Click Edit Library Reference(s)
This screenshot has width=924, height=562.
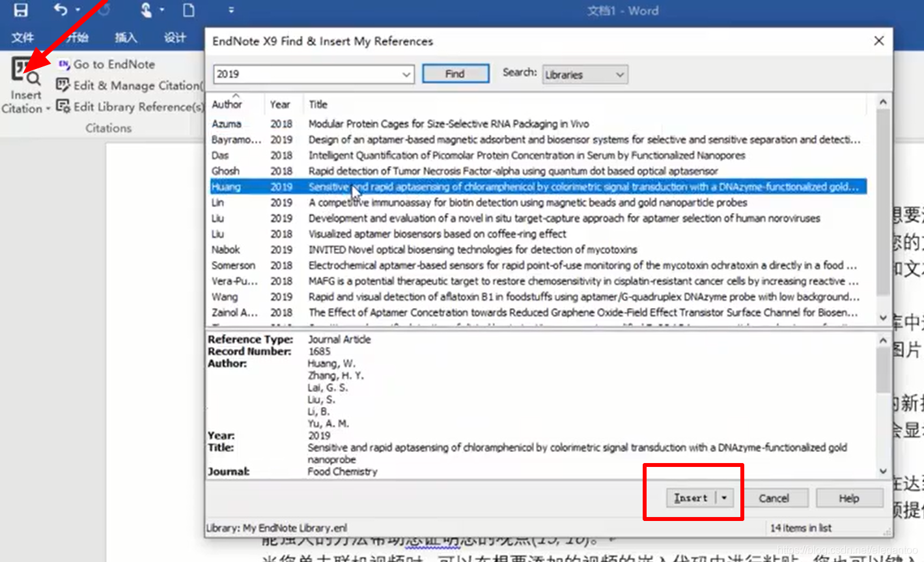130,106
